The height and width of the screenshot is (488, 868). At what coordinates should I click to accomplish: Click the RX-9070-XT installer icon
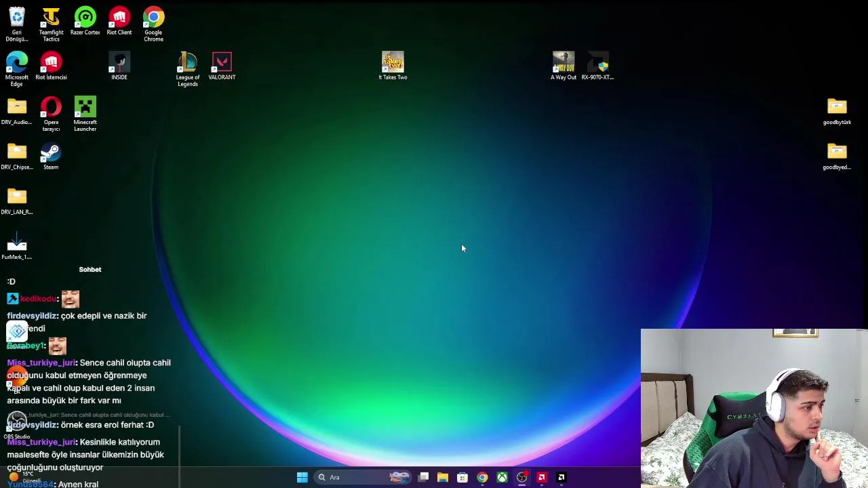(x=597, y=66)
